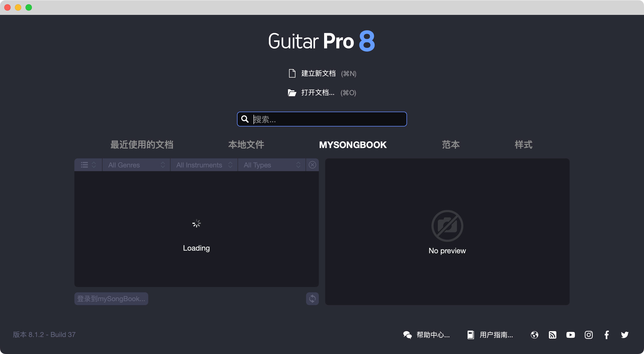The height and width of the screenshot is (354, 644).
Task: Switch to 最近使用的文档 tab
Action: coord(142,145)
